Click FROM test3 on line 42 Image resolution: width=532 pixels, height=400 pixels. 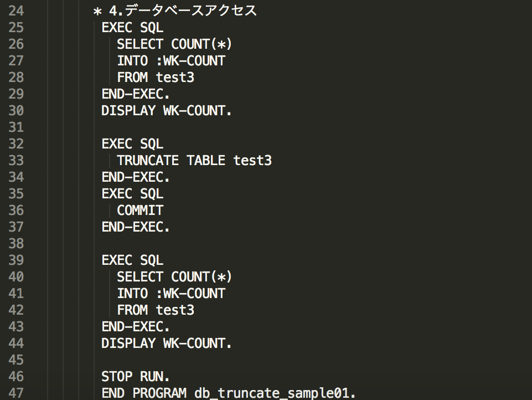click(x=156, y=310)
